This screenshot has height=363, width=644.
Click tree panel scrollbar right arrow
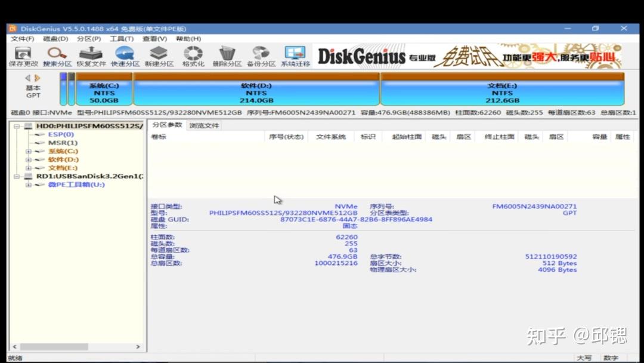tap(138, 346)
